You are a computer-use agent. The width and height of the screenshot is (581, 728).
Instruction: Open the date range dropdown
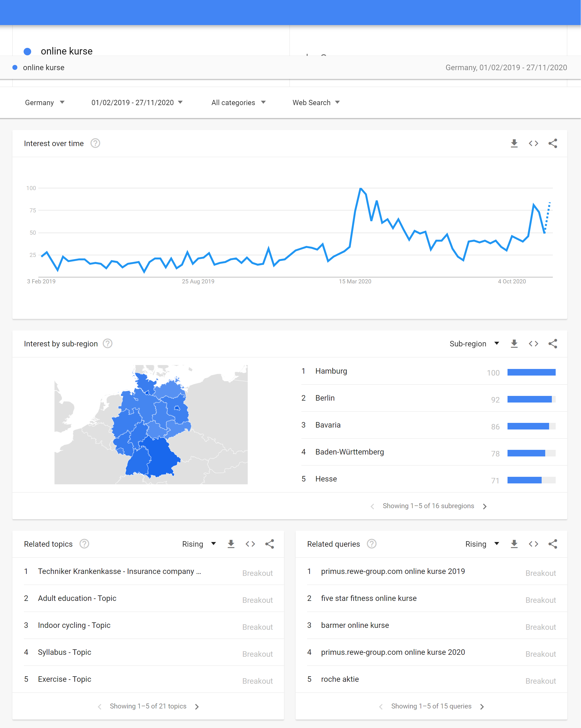tap(137, 103)
